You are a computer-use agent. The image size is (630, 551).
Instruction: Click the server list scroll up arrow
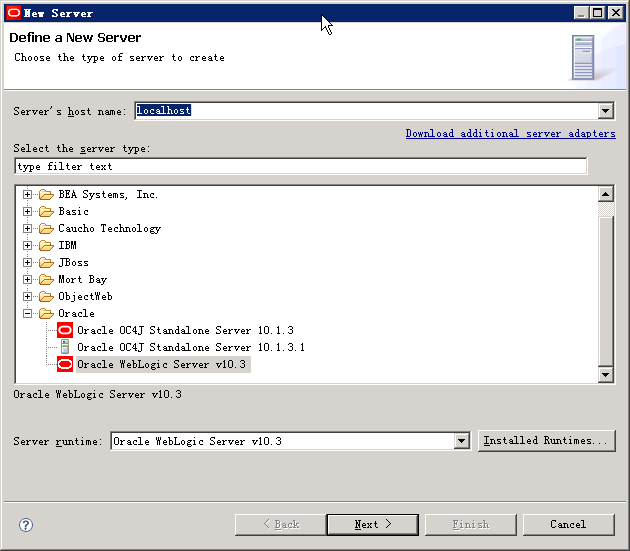point(605,195)
